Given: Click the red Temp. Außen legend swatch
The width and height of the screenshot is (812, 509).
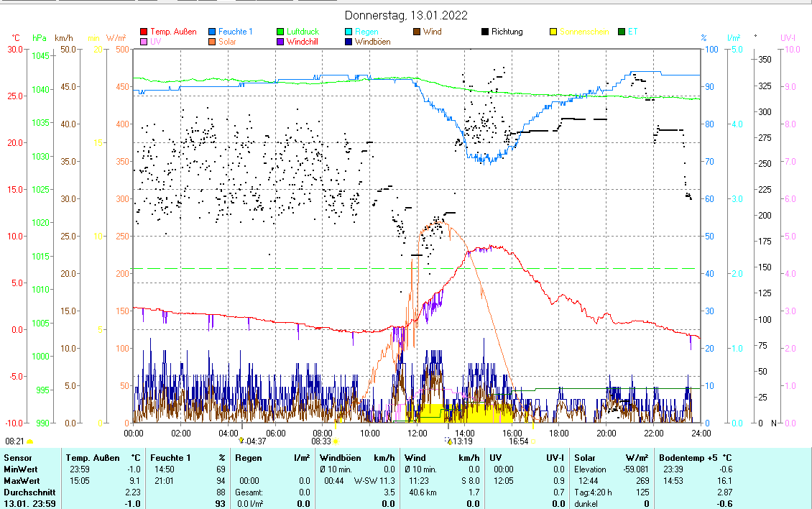Looking at the screenshot, I should coord(144,32).
